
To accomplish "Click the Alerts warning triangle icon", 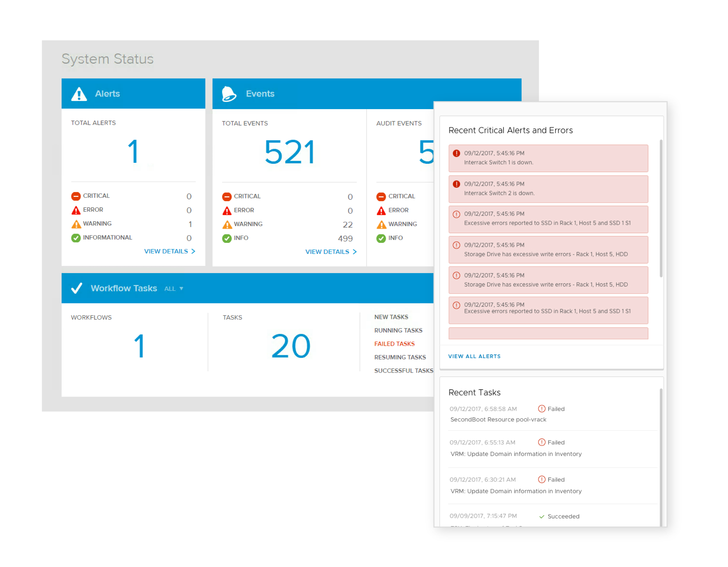I will (79, 94).
